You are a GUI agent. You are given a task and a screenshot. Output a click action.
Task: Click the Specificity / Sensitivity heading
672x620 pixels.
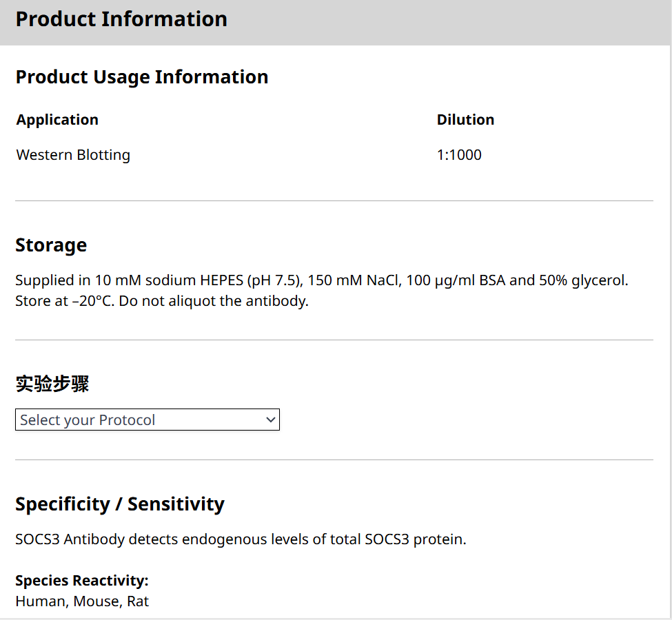pyautogui.click(x=120, y=504)
